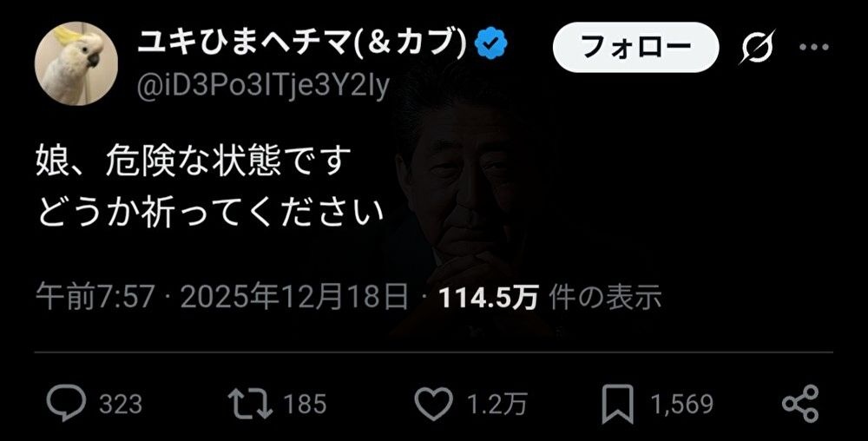Open the 1.2万 likes count
The width and height of the screenshot is (868, 441).
click(497, 404)
